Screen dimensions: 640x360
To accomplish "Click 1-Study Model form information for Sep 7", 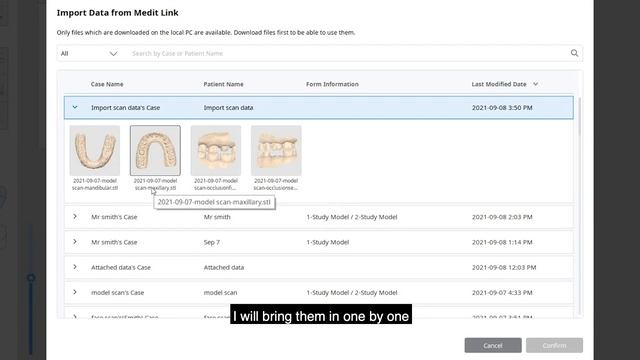I will coord(328,242).
